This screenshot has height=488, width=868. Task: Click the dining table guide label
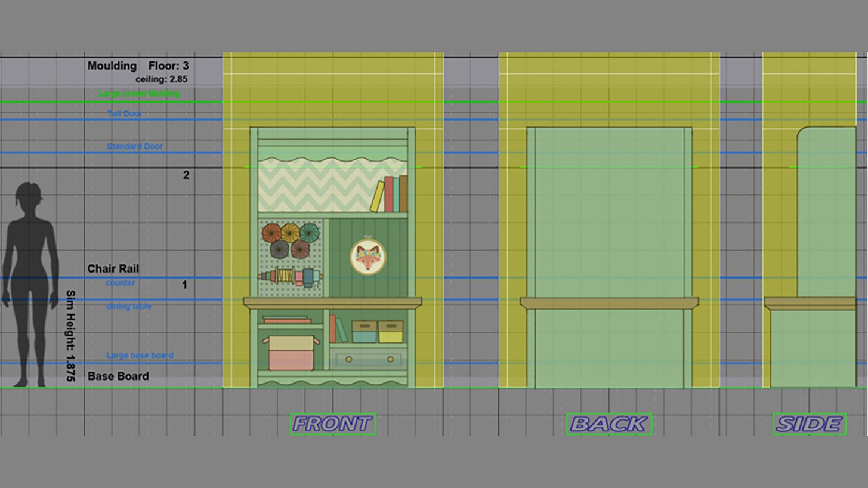coord(129,307)
